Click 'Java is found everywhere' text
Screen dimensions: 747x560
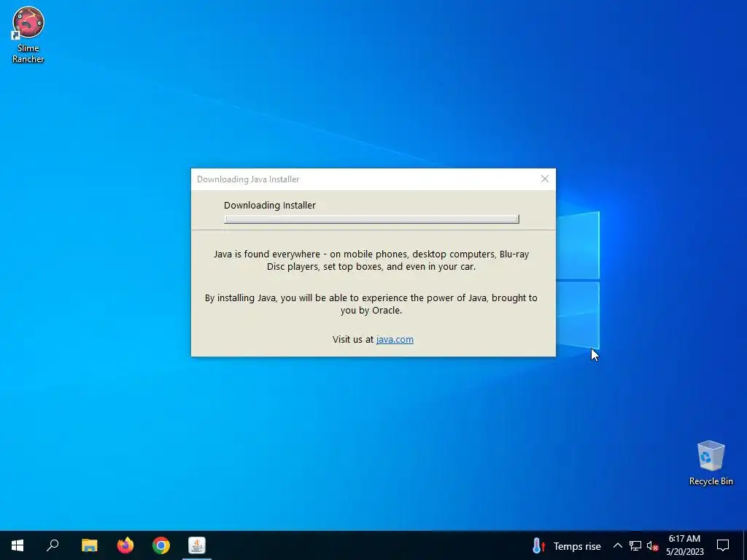pyautogui.click(x=371, y=260)
